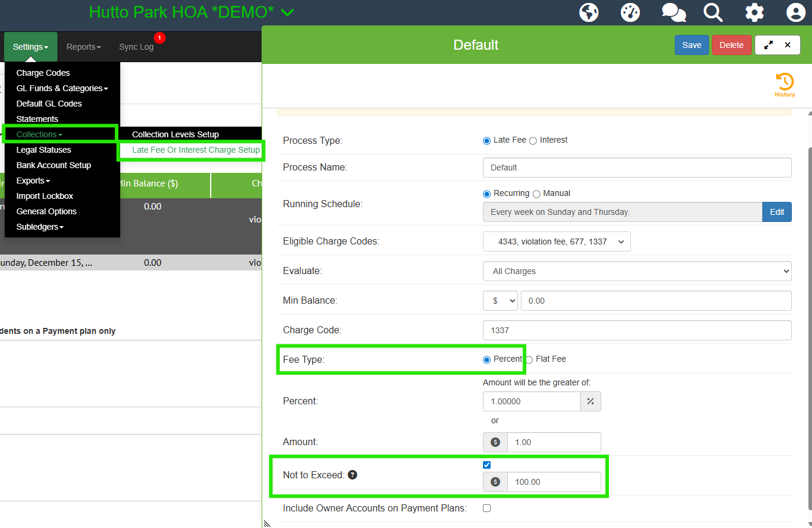Choose the Flat Fee radio option
Viewport: 812px width, 528px height.
[x=529, y=359]
